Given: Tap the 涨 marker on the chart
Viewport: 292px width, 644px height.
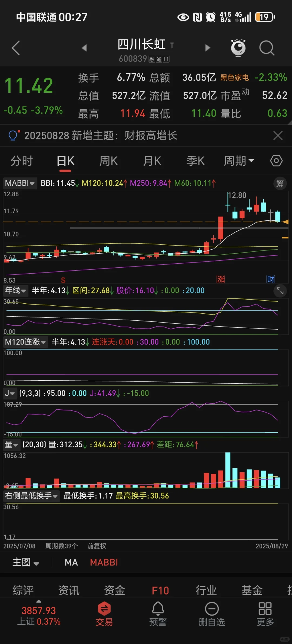Looking at the screenshot, I should tap(221, 279).
